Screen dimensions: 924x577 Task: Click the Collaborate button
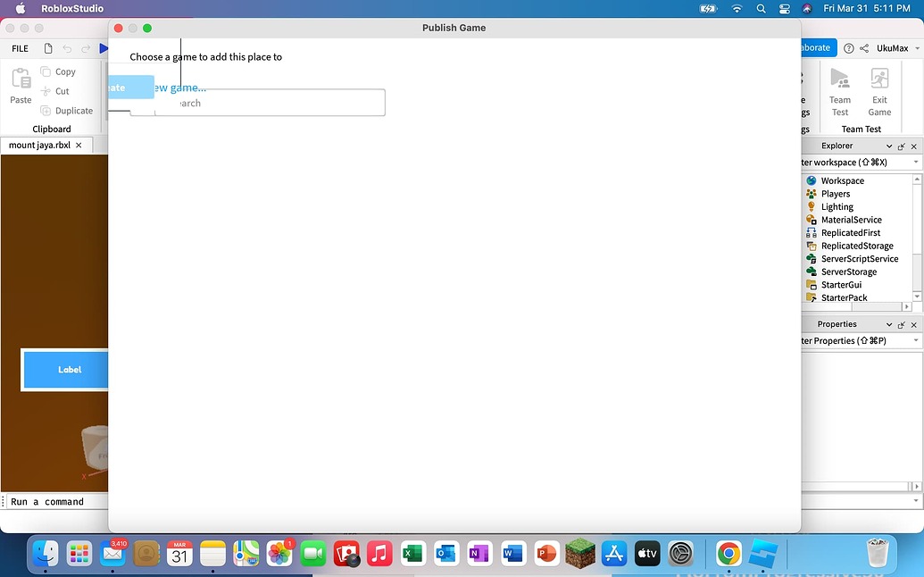tap(819, 47)
